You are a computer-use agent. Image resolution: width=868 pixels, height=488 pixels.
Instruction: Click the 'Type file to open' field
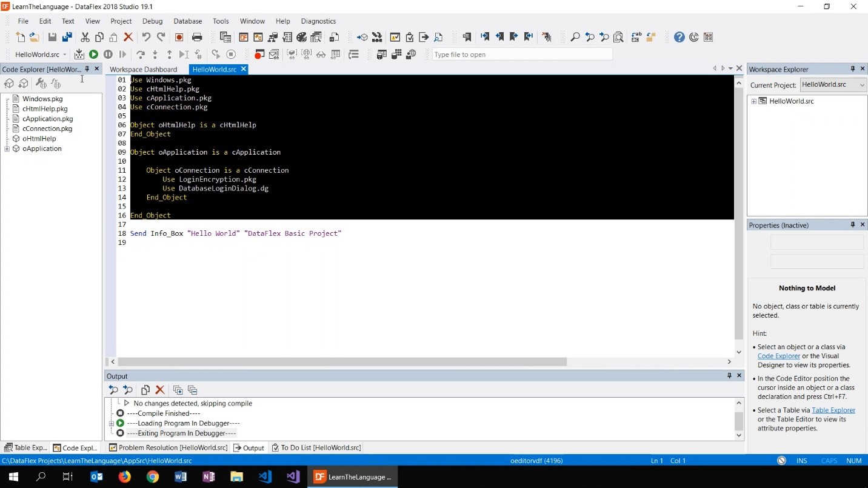pyautogui.click(x=521, y=55)
